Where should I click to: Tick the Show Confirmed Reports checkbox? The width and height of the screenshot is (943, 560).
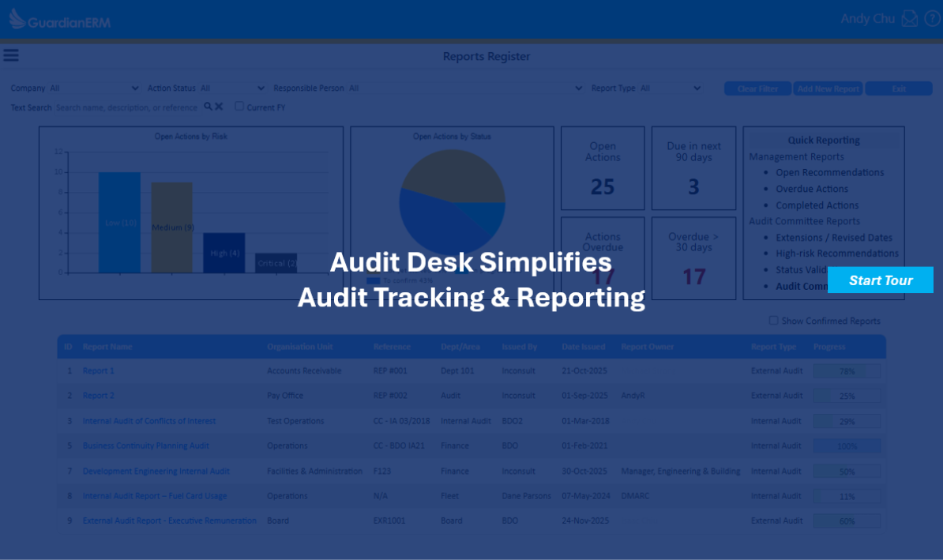[774, 321]
